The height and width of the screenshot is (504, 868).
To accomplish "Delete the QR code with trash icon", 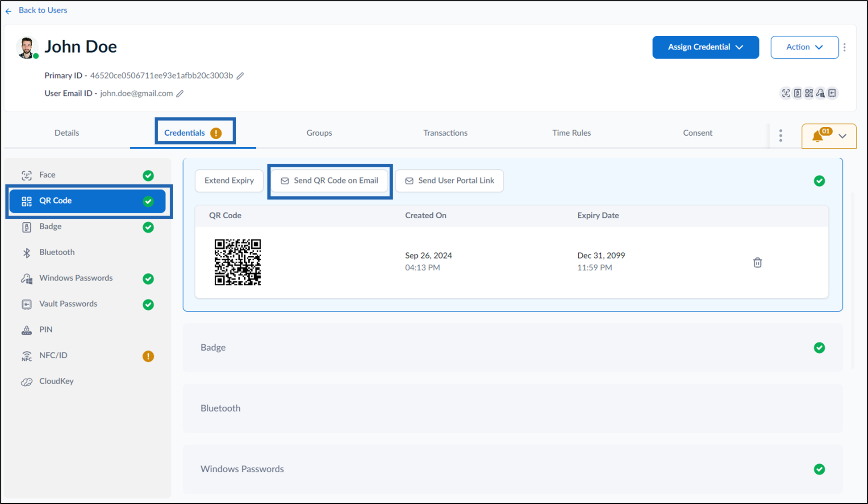I will point(757,262).
